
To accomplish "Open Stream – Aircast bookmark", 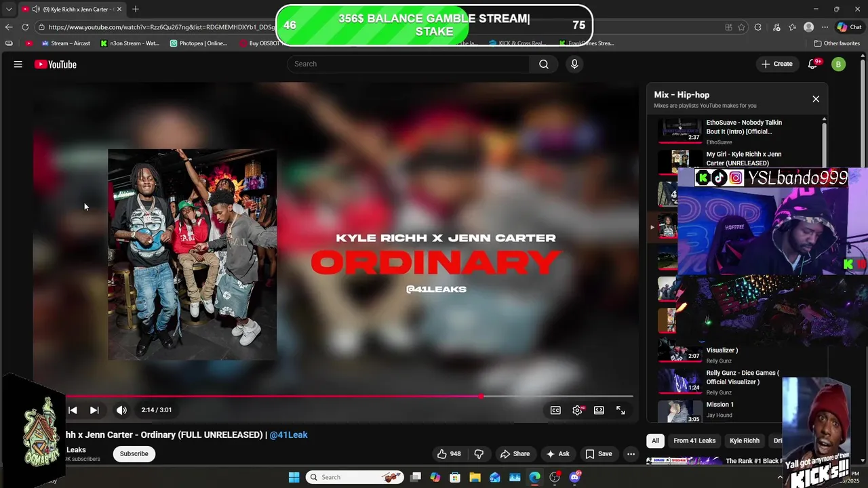I will pyautogui.click(x=66, y=43).
